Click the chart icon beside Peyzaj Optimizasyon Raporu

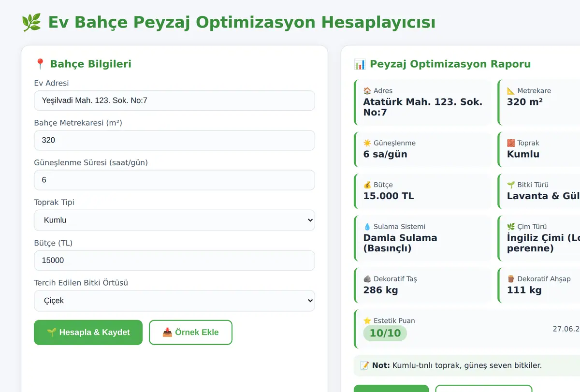coord(360,64)
